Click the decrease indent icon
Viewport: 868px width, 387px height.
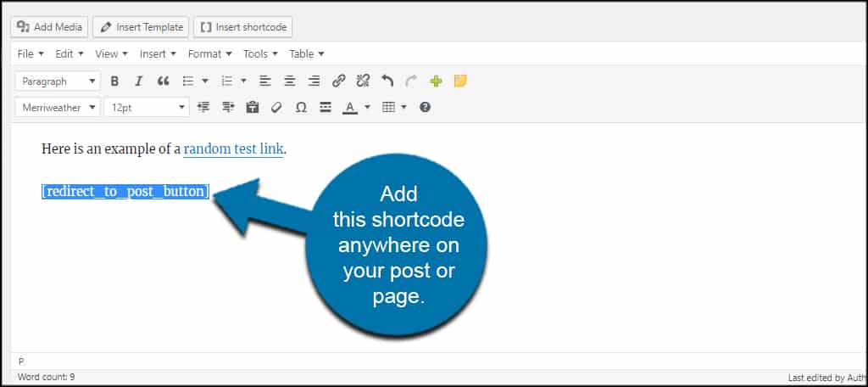(x=203, y=108)
